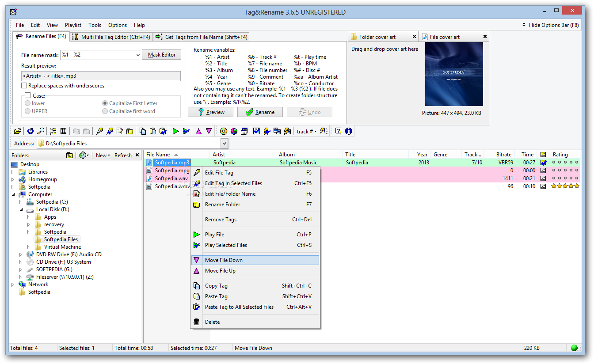Image resolution: width=594 pixels, height=364 pixels.
Task: Click the green status light in status bar
Action: click(x=574, y=348)
